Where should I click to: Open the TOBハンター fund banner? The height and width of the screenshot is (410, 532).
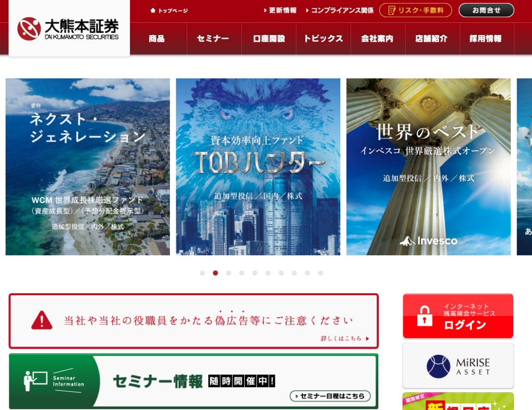click(x=258, y=167)
